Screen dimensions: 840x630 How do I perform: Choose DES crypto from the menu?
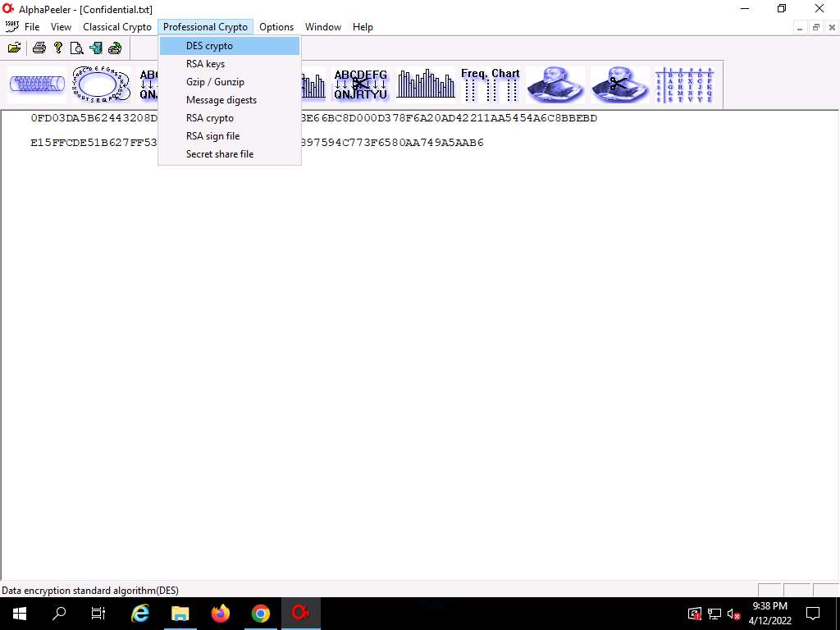[209, 46]
